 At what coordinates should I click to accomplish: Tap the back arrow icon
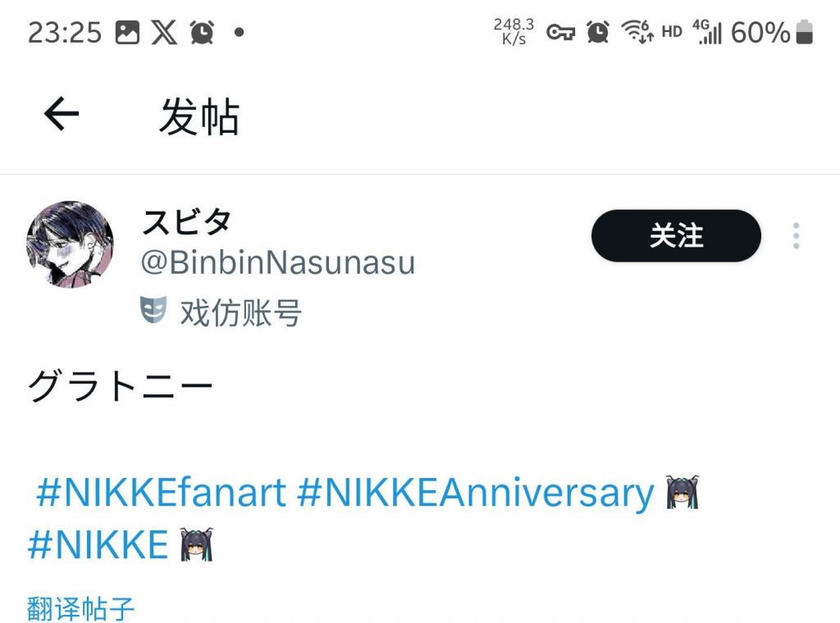click(62, 114)
